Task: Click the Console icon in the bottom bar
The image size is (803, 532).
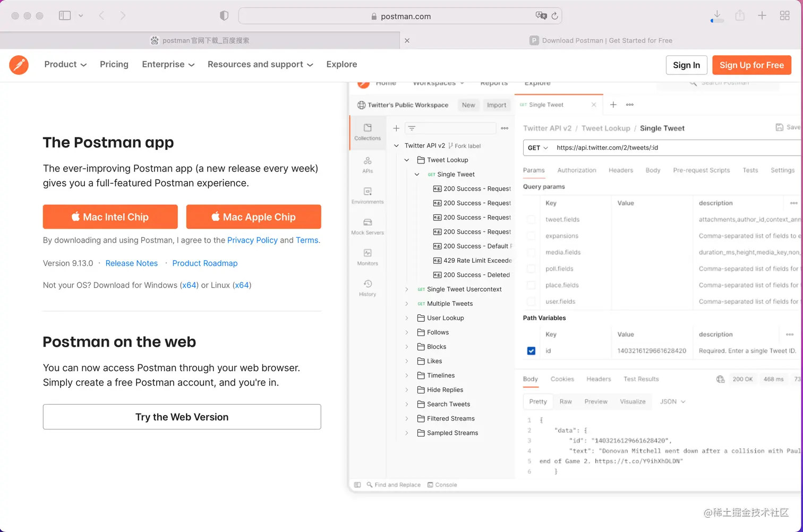Action: [x=431, y=485]
